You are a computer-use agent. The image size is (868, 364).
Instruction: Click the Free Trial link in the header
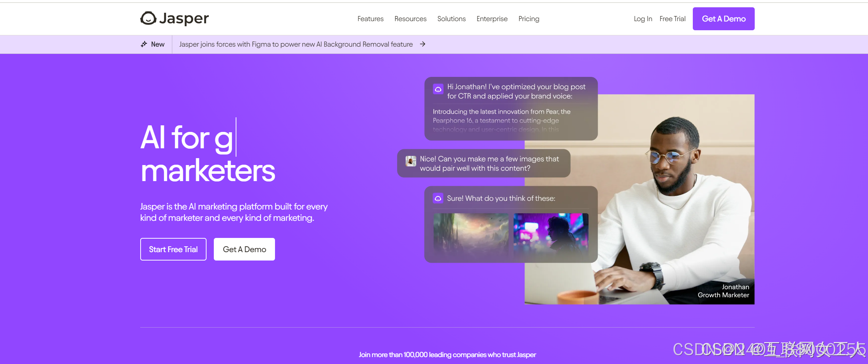(x=672, y=19)
